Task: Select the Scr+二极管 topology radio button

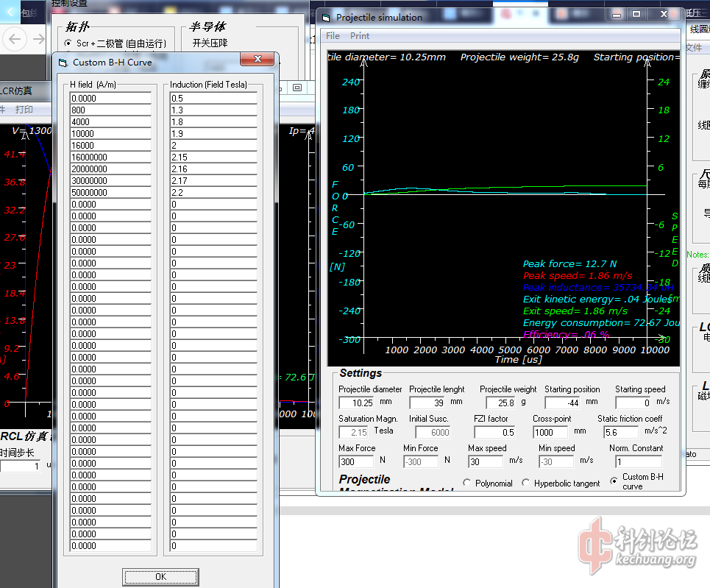Action: tap(68, 44)
